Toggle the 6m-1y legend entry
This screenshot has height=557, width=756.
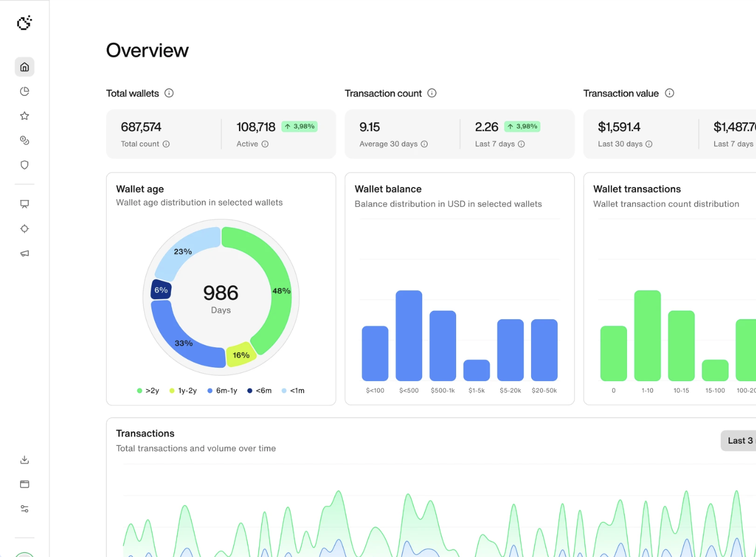(x=222, y=390)
